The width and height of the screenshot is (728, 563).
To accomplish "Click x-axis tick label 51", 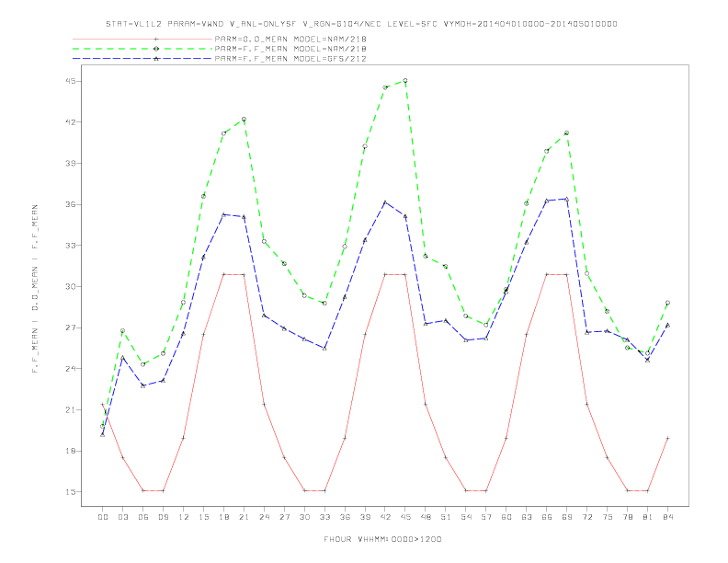I will tap(446, 517).
